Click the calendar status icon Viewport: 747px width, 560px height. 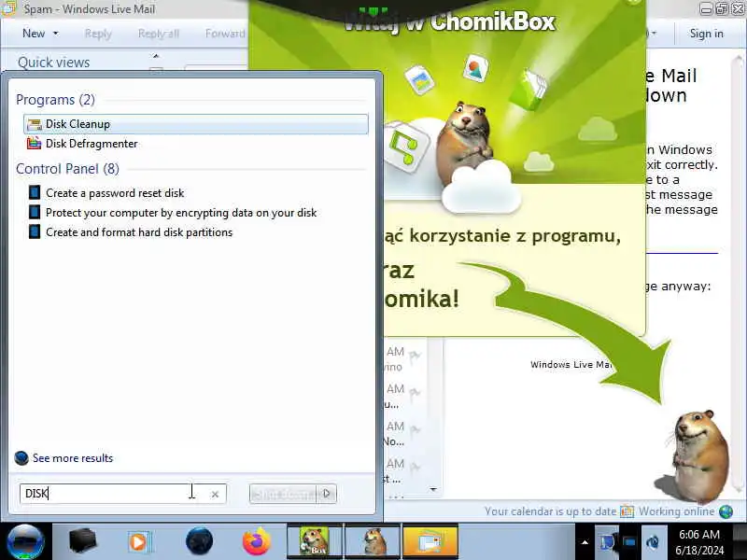(x=627, y=511)
